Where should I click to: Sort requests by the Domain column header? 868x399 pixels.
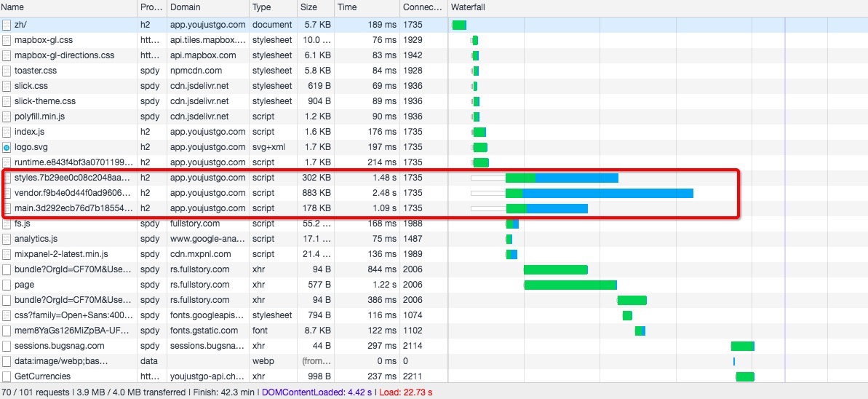click(207, 8)
